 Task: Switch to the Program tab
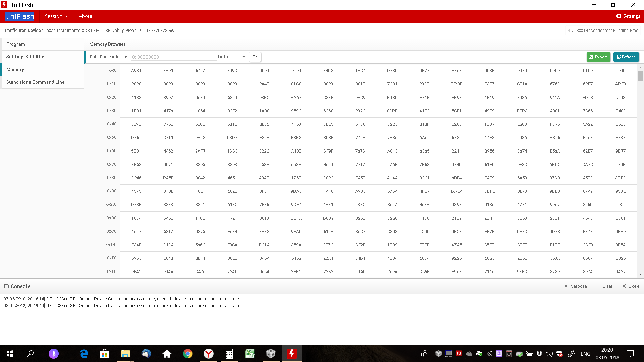(16, 44)
